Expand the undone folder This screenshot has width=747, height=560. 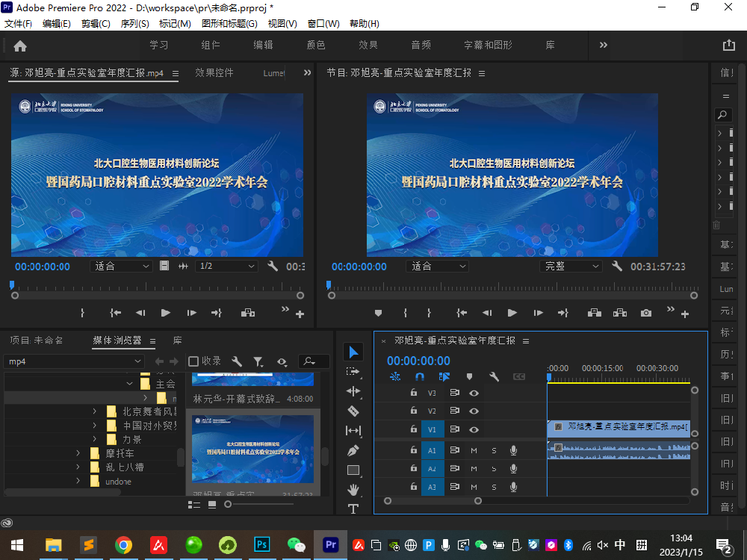pos(78,481)
